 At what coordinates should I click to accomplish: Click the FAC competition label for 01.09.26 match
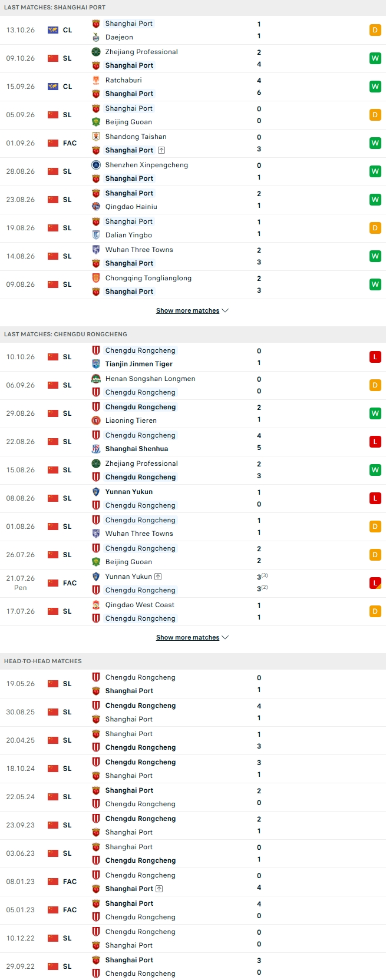click(70, 143)
